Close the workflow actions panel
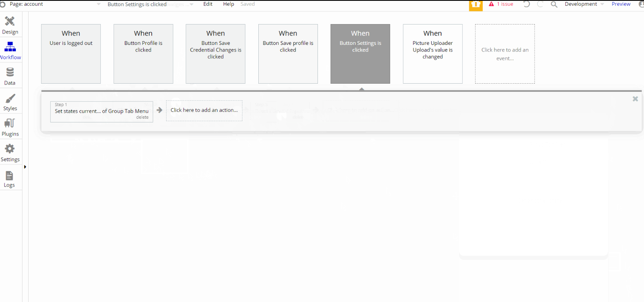 [x=635, y=99]
